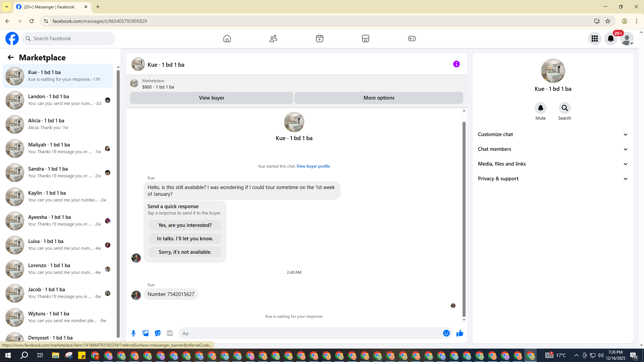Viewport: 644px width, 362px height.
Task: Show hidden system tray icons
Action: pos(576,355)
